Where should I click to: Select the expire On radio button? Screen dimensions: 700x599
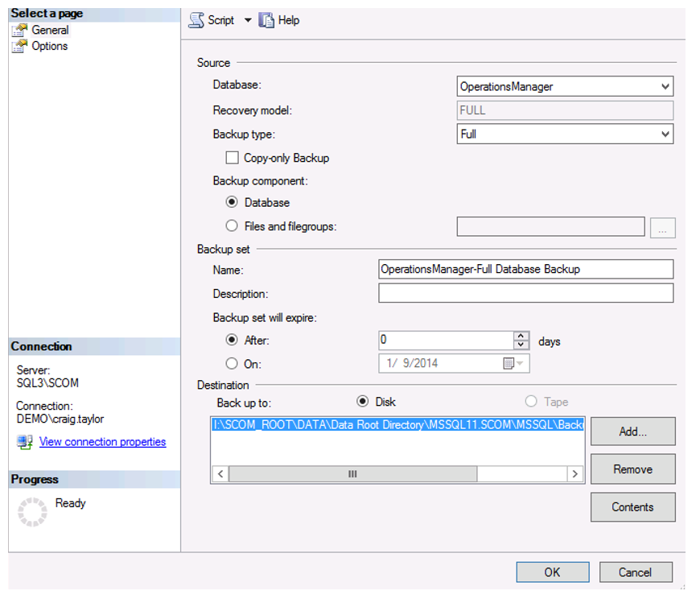(x=232, y=364)
